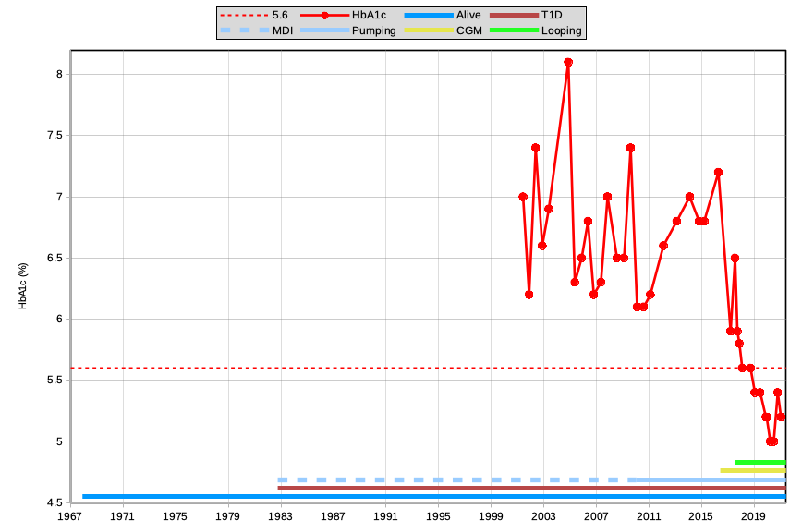Click the red dotted 5.6 legend swatch
Viewport: 802px width, 532px height.
click(245, 16)
